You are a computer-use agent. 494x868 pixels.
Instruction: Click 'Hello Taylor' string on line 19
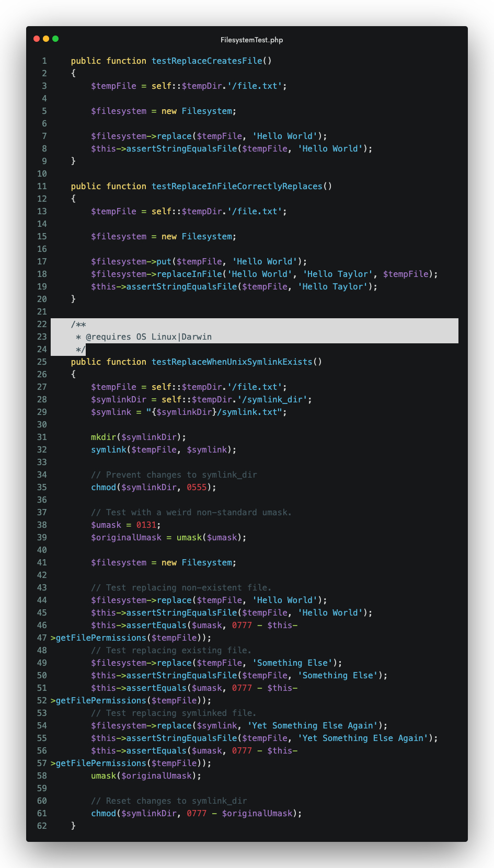tap(332, 286)
